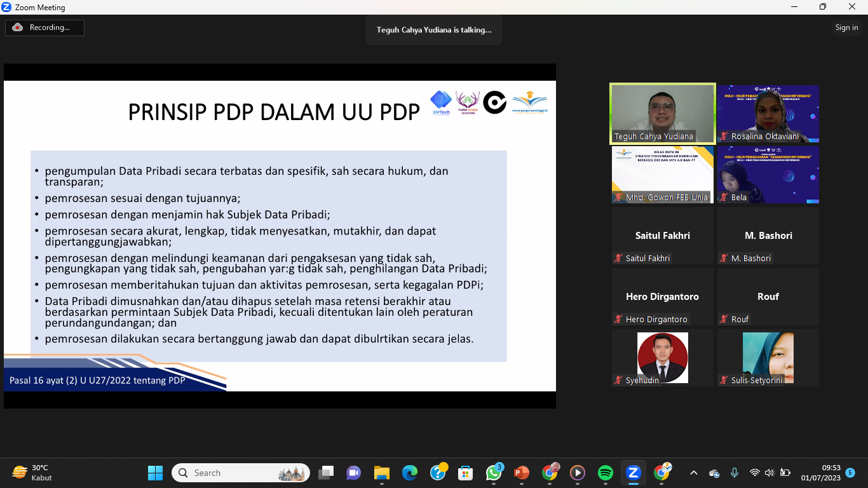Expand hidden icons with the system tray chevron
This screenshot has height=488, width=868.
(694, 473)
